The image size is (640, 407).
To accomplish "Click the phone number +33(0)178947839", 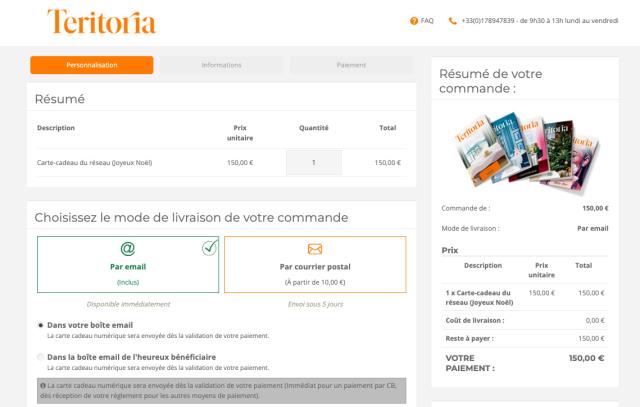I will click(488, 21).
